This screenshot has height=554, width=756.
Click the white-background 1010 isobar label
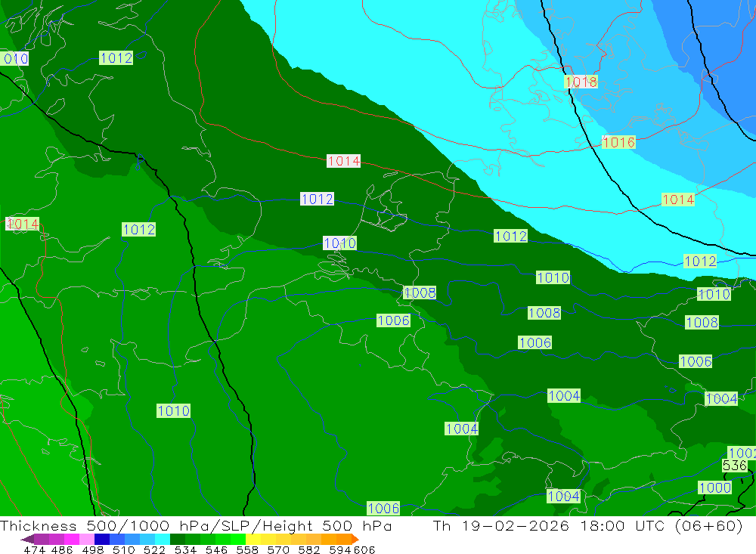tap(339, 243)
